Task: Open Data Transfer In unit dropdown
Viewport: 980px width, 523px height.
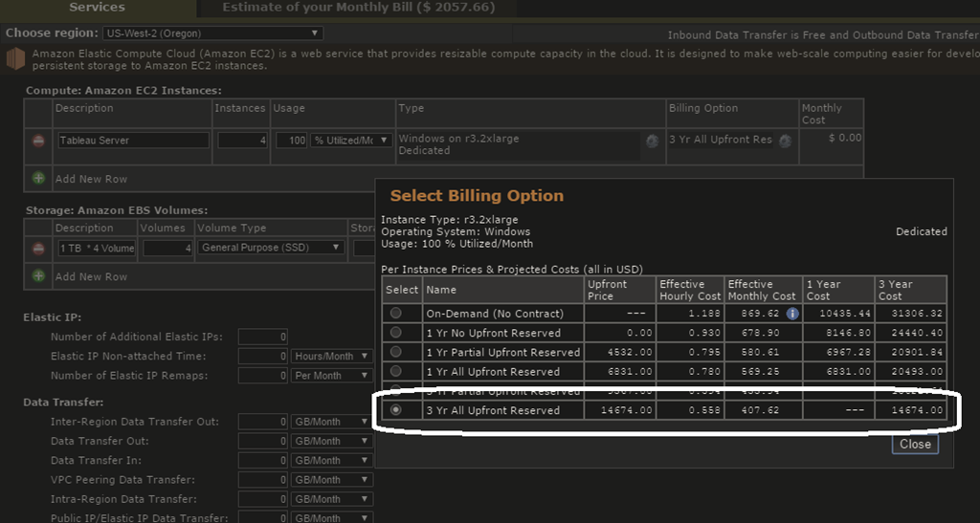Action: tap(332, 461)
